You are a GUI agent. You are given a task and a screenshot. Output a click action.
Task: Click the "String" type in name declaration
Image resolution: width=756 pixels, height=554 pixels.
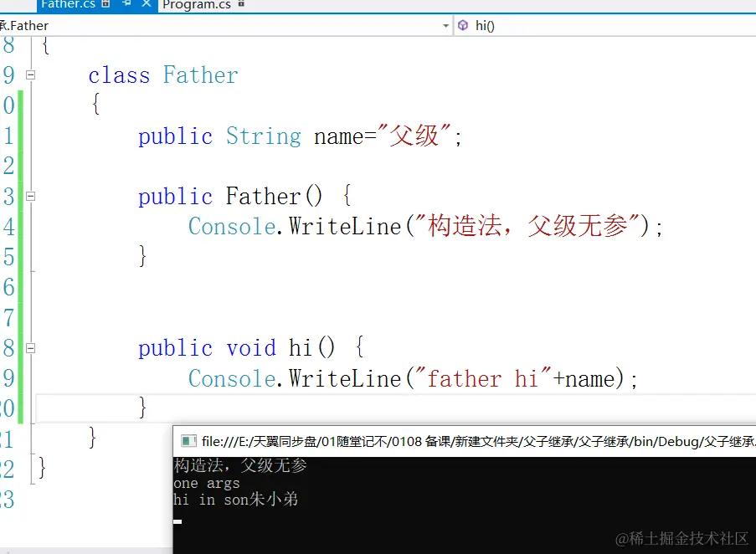pyautogui.click(x=263, y=136)
